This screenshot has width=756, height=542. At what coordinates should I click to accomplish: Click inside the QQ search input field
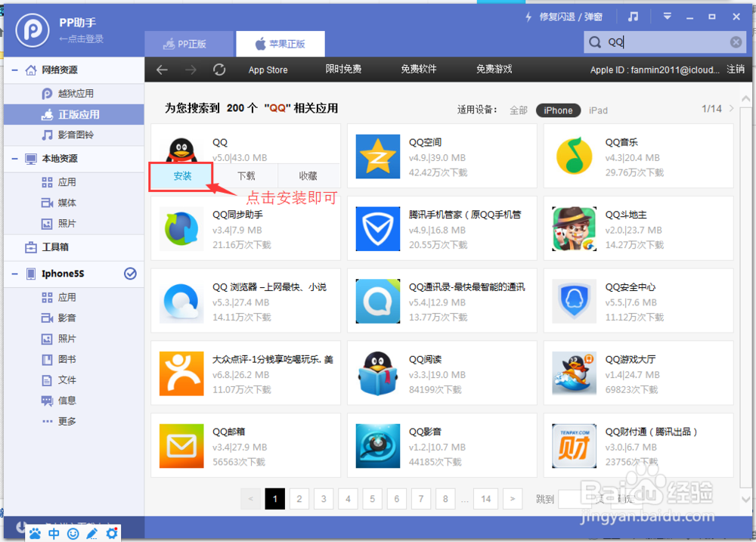pos(665,42)
